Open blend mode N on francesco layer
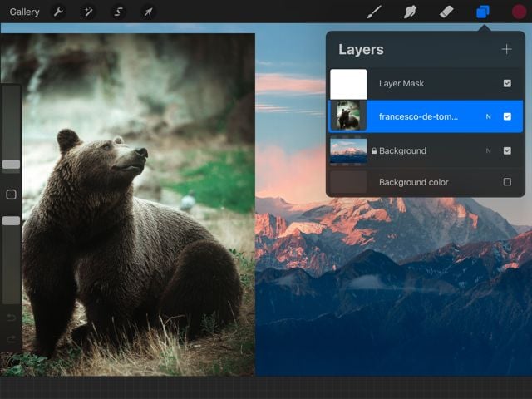Viewport: 532px width, 399px height. (488, 116)
